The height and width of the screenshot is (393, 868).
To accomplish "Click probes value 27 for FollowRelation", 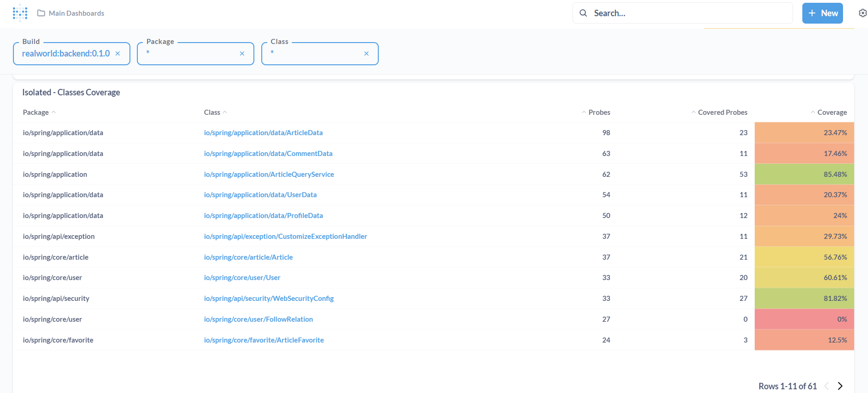I will (606, 319).
